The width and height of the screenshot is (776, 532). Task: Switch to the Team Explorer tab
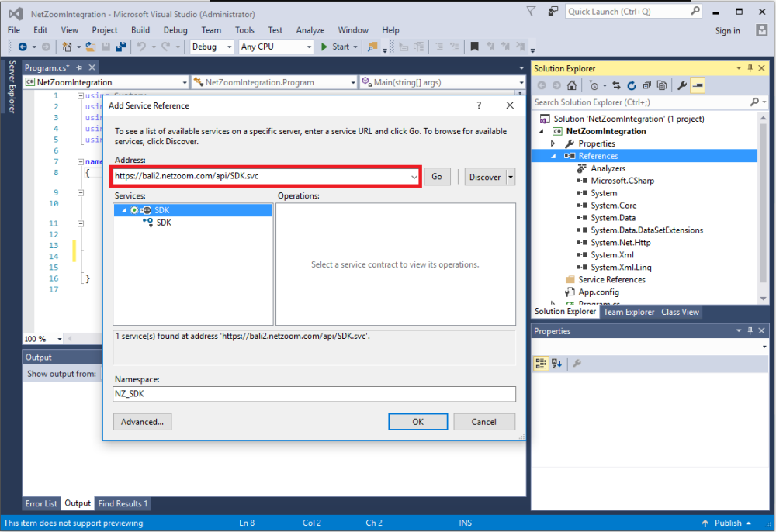point(629,312)
